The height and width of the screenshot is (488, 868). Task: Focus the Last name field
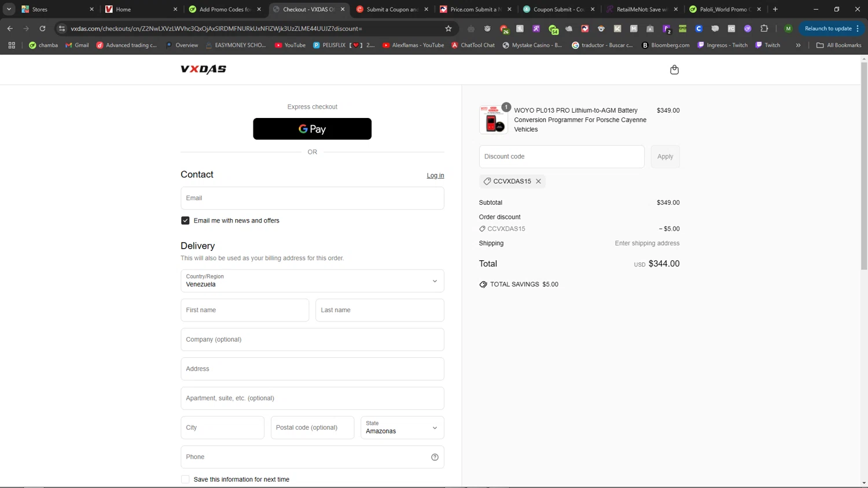point(380,310)
